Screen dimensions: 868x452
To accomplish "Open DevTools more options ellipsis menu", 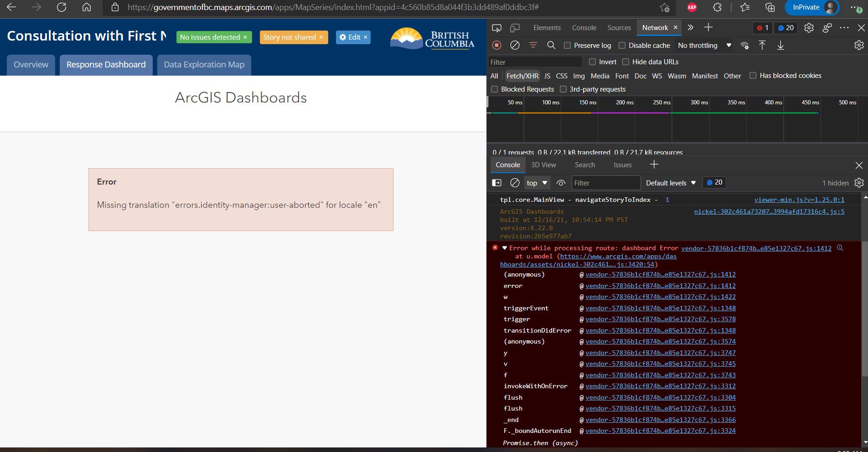I will pos(844,28).
